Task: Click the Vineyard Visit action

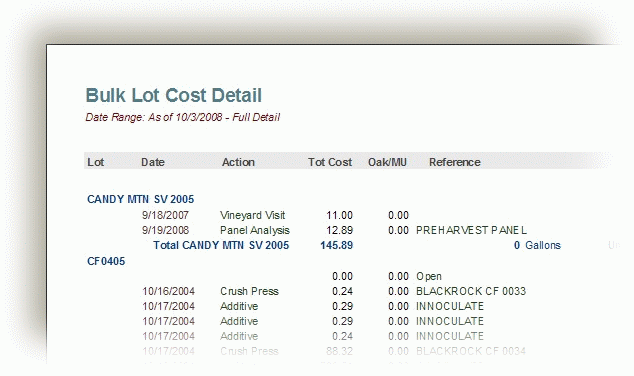Action: 253,215
